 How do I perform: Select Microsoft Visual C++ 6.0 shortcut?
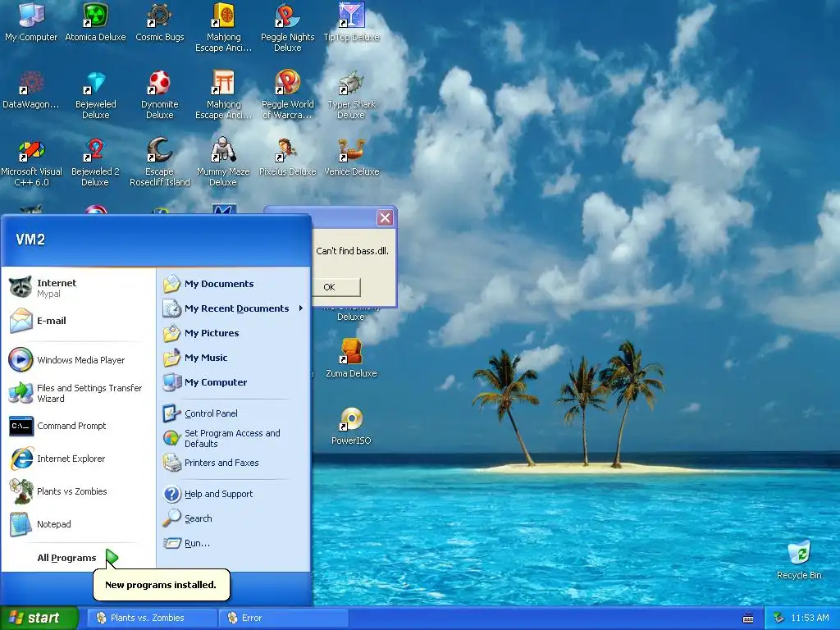pos(31,162)
